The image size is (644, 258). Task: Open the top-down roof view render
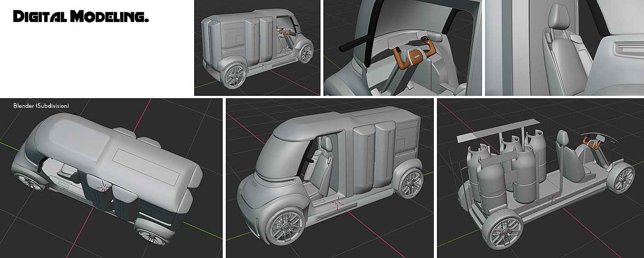(x=111, y=178)
